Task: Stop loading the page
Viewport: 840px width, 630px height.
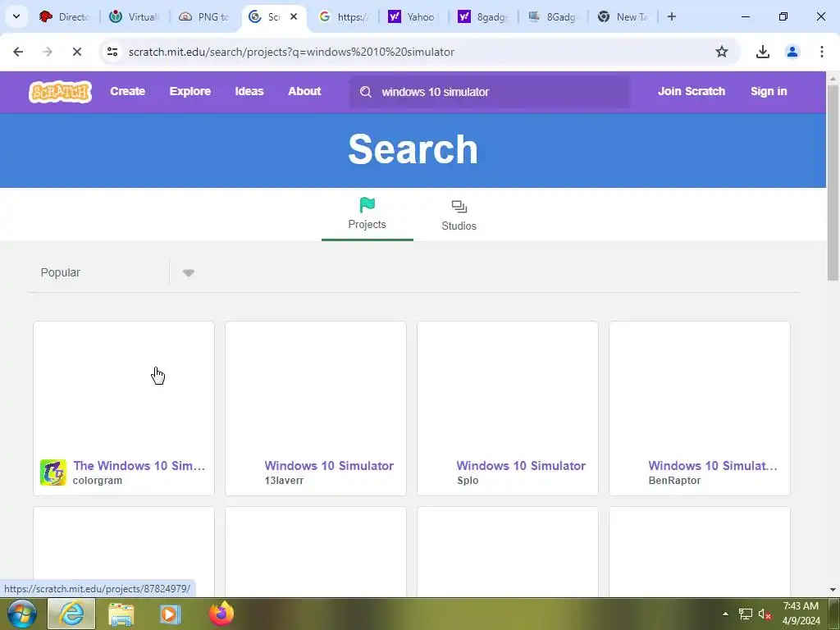Action: (76, 52)
